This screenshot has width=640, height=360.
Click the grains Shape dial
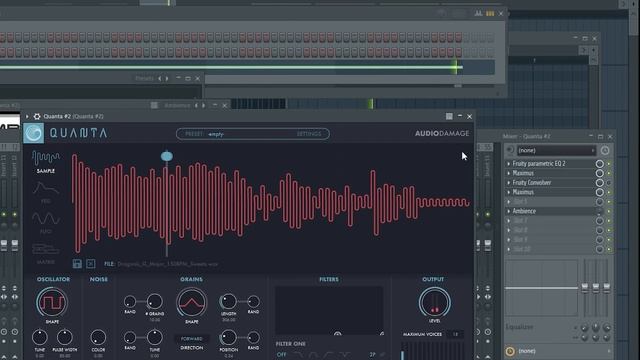pyautogui.click(x=191, y=302)
